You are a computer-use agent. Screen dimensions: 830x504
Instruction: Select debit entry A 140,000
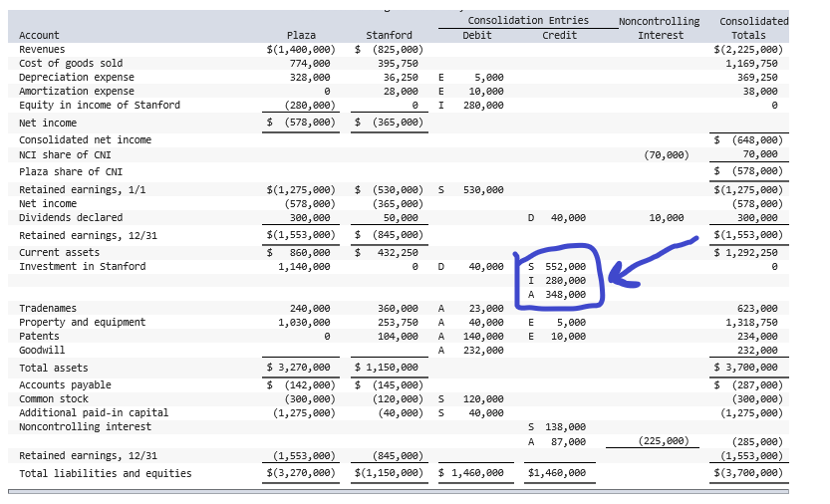point(471,337)
